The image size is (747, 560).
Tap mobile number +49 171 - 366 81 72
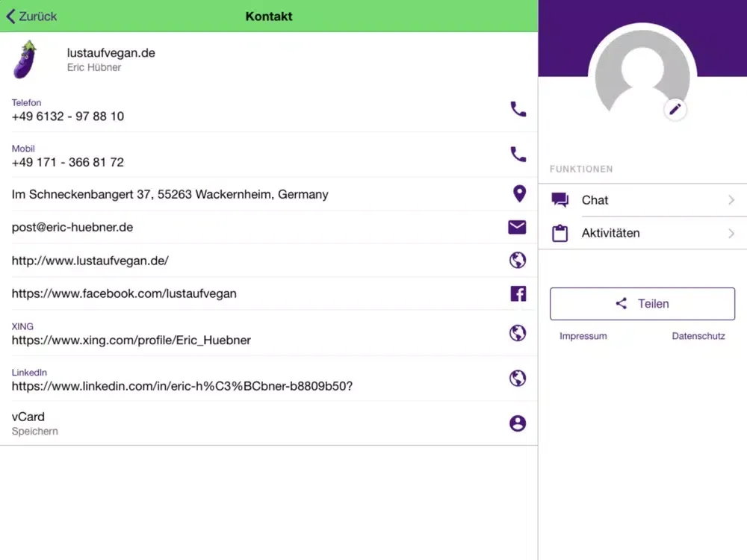coord(68,162)
